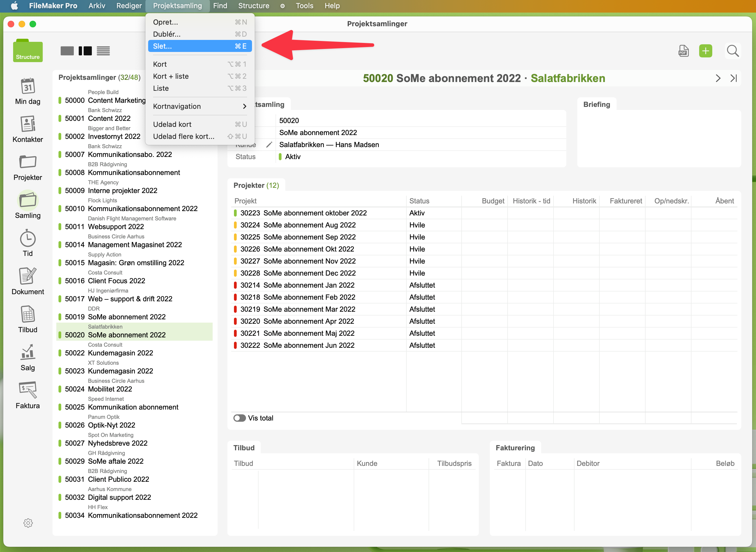
Task: Choose Slet... from the menu
Action: pos(200,46)
